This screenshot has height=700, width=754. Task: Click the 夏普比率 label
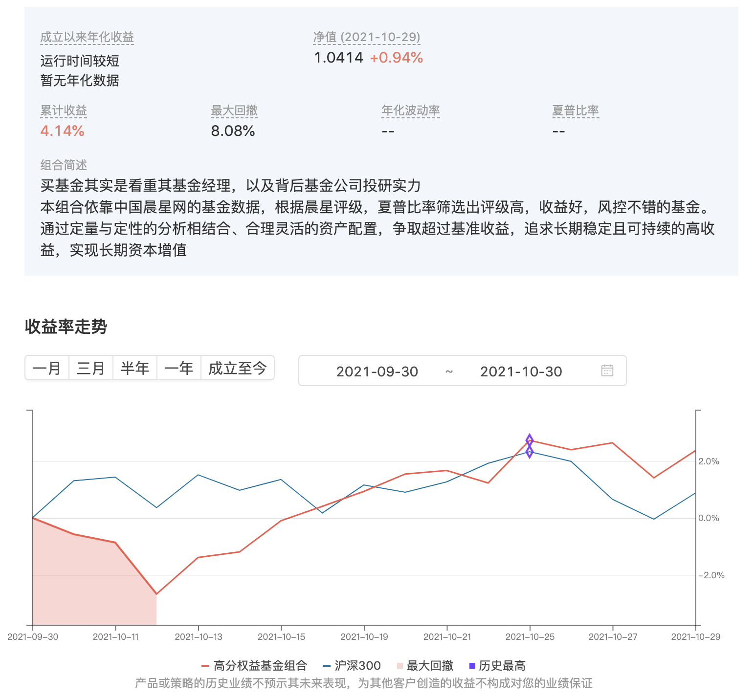pos(576,110)
